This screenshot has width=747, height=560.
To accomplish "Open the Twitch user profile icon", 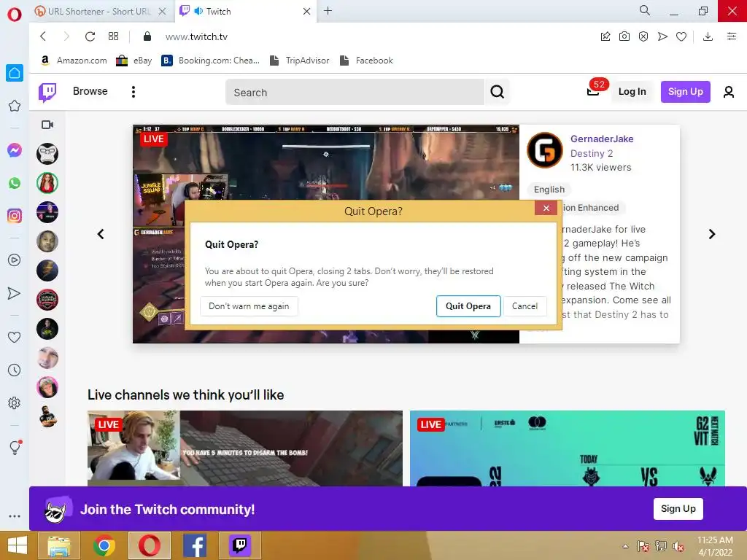I will click(729, 92).
